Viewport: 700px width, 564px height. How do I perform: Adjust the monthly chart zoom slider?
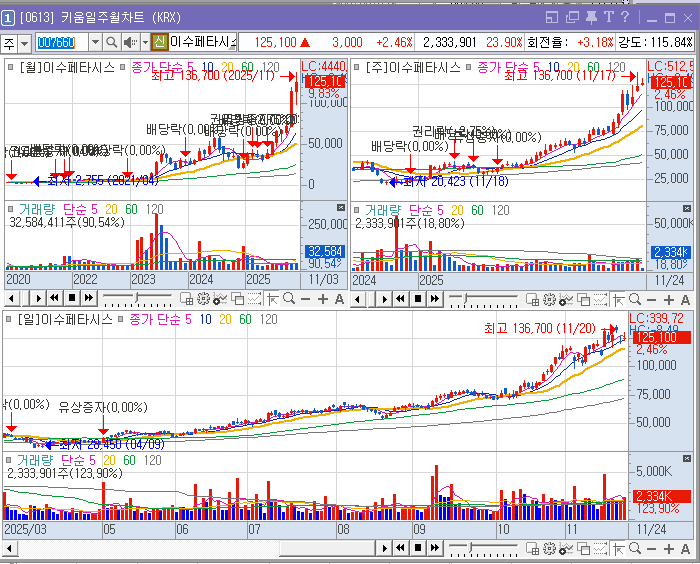[138, 297]
